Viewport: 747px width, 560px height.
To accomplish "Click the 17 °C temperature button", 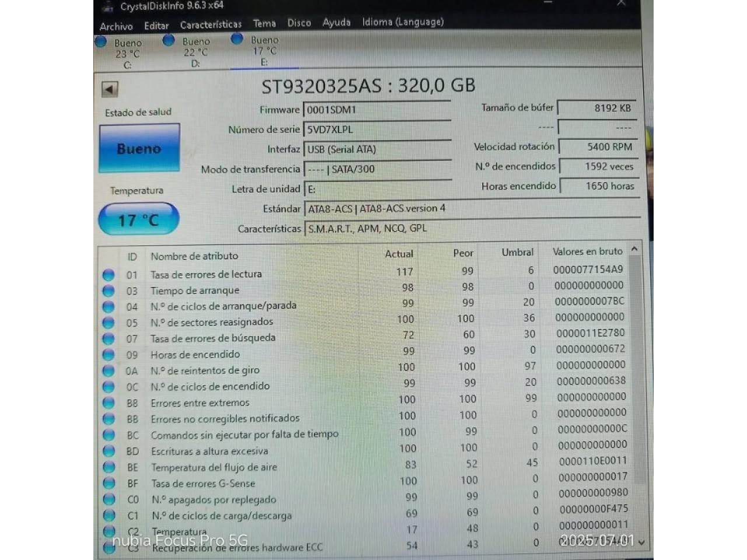I will [x=139, y=220].
